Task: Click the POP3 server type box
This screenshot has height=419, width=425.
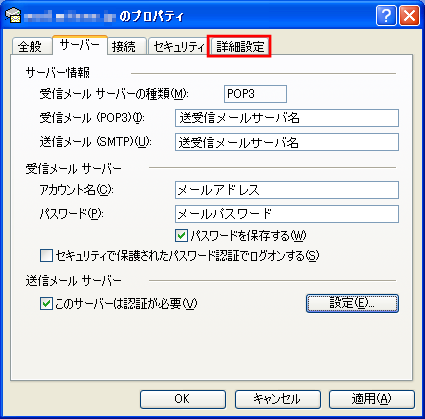Action: [255, 94]
